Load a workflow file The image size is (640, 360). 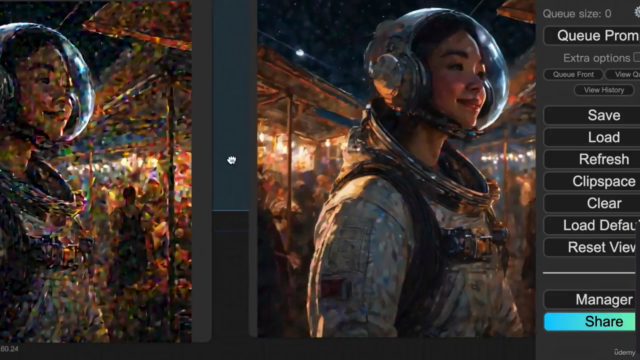pos(592,137)
